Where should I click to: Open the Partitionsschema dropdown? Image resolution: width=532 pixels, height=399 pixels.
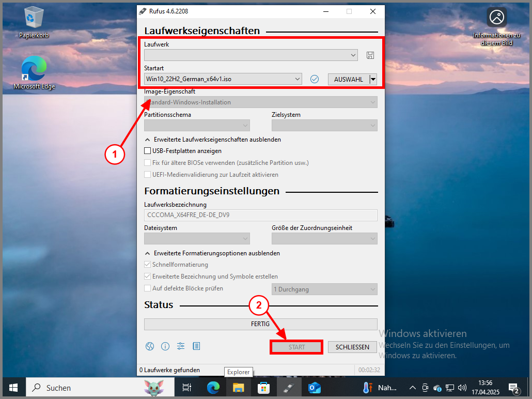197,125
